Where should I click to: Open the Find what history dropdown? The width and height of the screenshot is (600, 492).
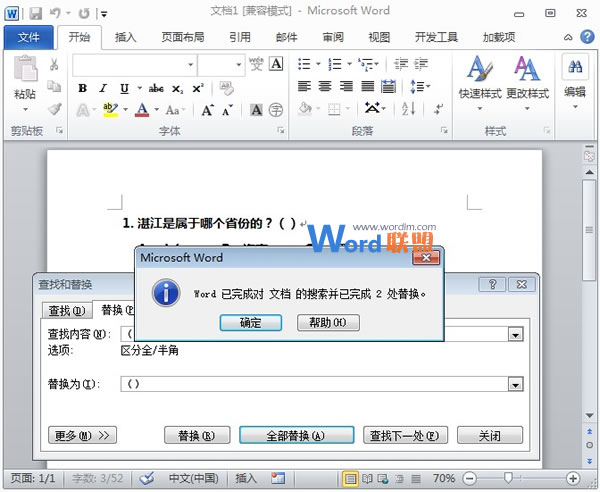tap(515, 336)
